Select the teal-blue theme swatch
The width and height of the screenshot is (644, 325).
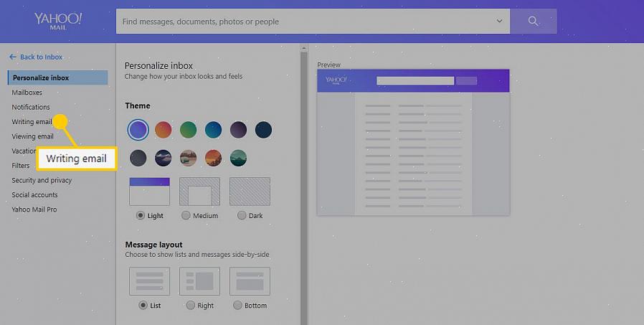[x=213, y=130]
